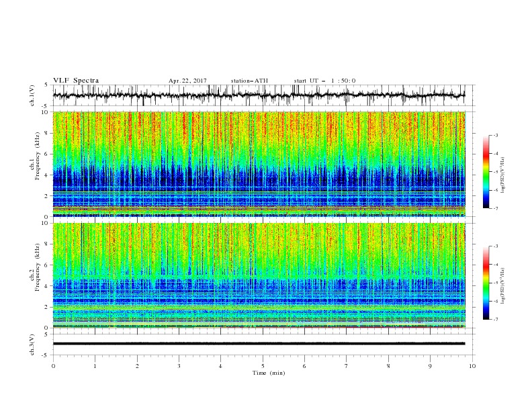Click the "3" minute tick label on the time axis
The width and height of the screenshot is (532, 411).
(x=179, y=366)
